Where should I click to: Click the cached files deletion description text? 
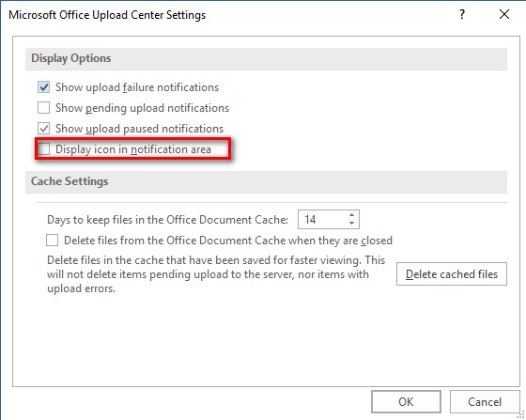pyautogui.click(x=216, y=274)
